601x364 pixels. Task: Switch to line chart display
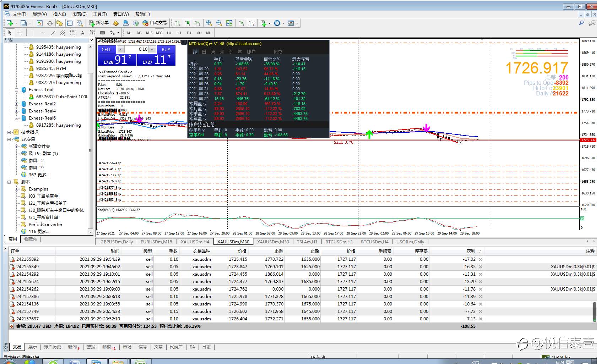(x=197, y=23)
